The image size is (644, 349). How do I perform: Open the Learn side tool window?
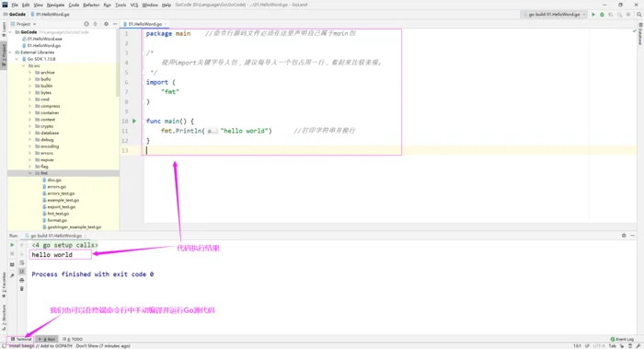coord(4,30)
